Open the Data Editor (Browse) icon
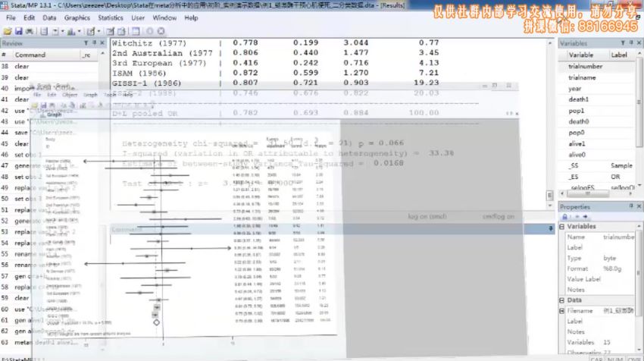Screen dimensions: 644x361 [121, 31]
